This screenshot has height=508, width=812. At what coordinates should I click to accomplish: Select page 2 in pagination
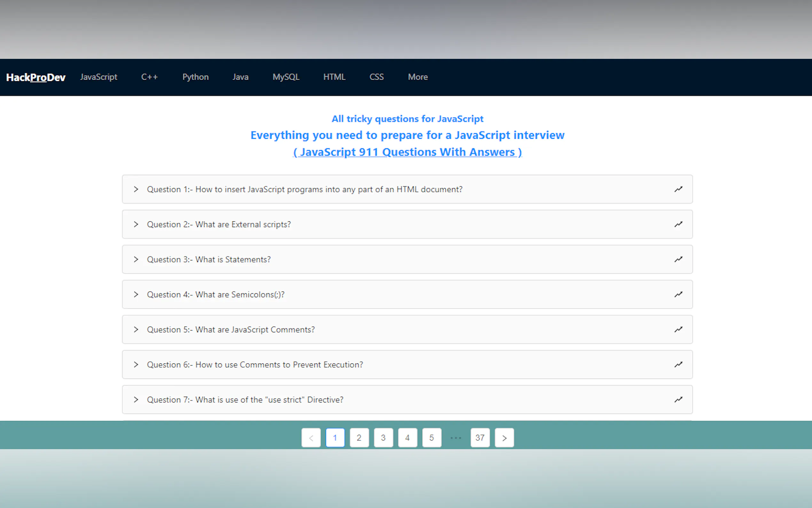coord(359,438)
